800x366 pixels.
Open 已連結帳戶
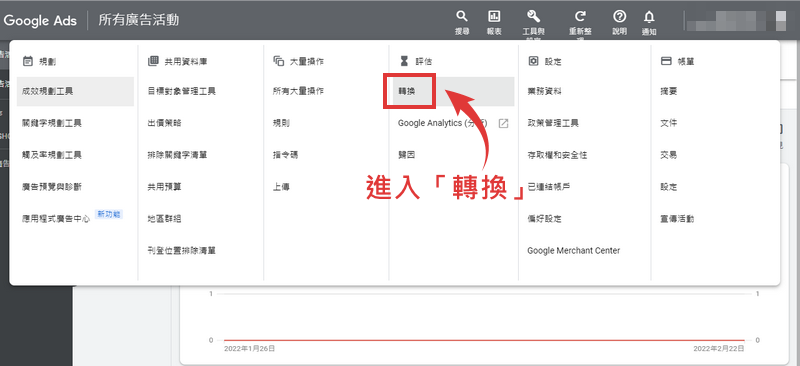(549, 187)
